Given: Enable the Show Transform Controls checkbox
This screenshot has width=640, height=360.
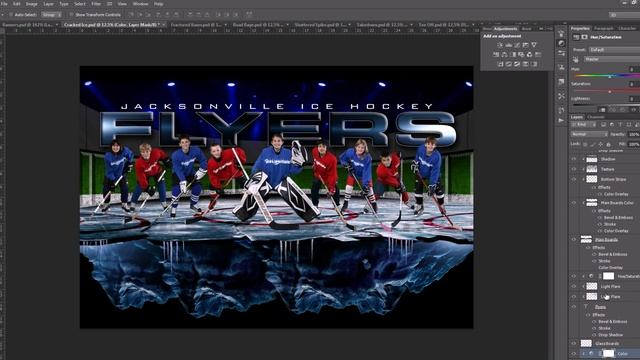Looking at the screenshot, I should point(71,15).
